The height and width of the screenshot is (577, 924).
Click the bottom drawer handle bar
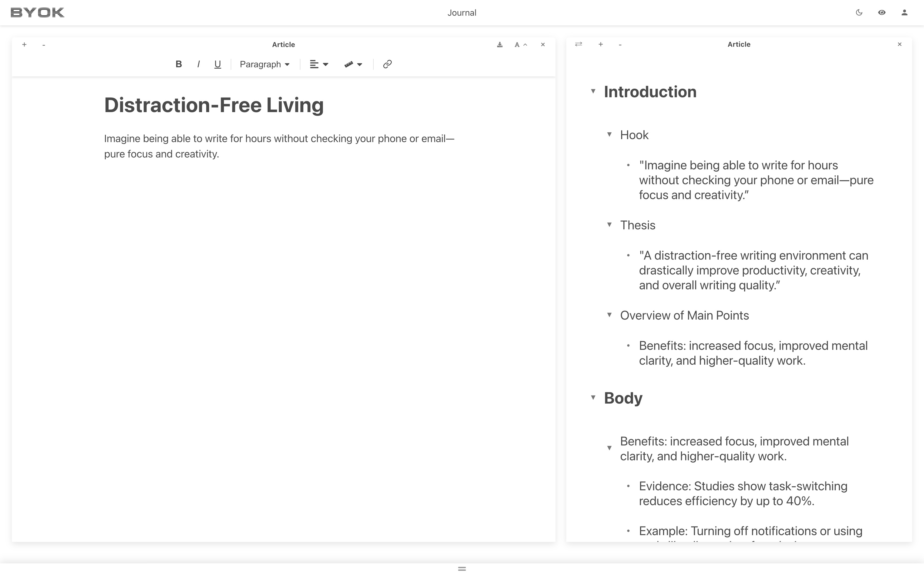462,569
